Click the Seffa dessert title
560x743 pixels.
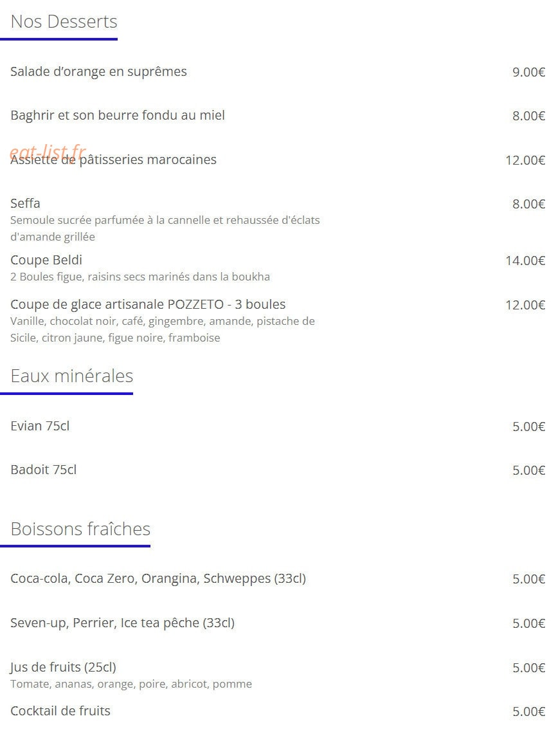[25, 203]
